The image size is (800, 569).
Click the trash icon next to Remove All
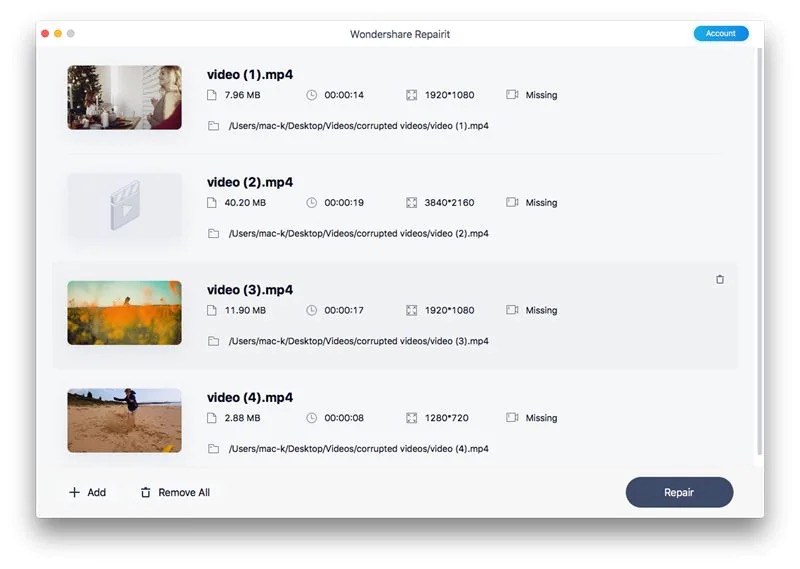coord(145,492)
